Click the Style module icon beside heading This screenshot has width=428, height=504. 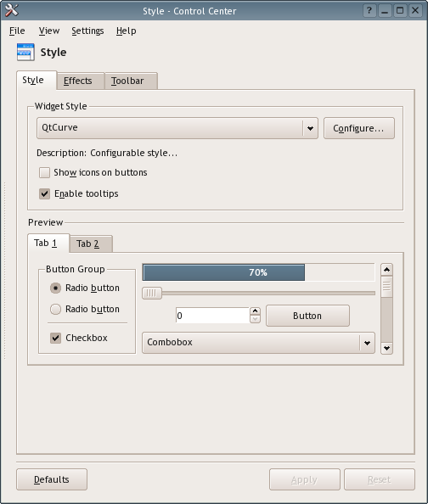point(25,52)
